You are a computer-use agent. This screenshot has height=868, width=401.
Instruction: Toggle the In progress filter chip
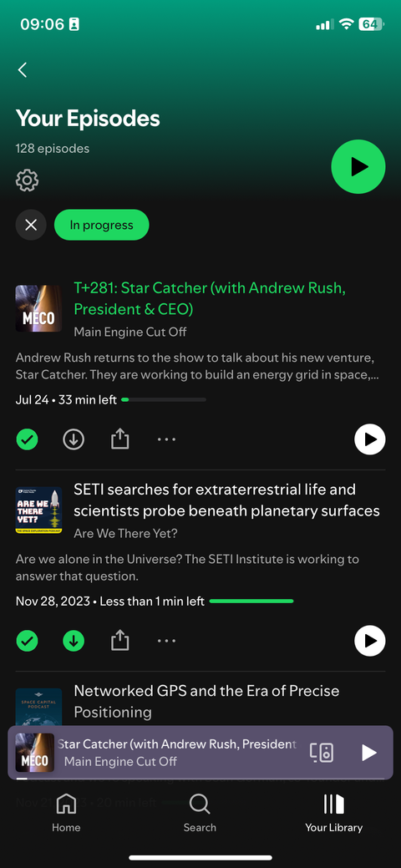(x=101, y=225)
